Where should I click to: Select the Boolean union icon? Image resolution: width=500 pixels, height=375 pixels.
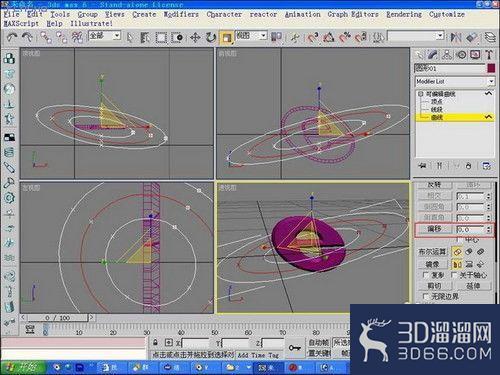pyautogui.click(x=457, y=252)
